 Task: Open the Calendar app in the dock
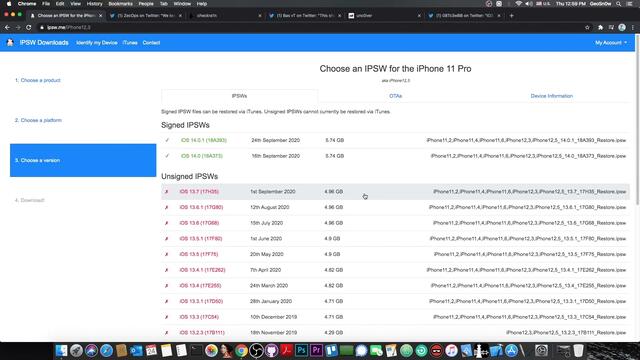click(x=151, y=351)
